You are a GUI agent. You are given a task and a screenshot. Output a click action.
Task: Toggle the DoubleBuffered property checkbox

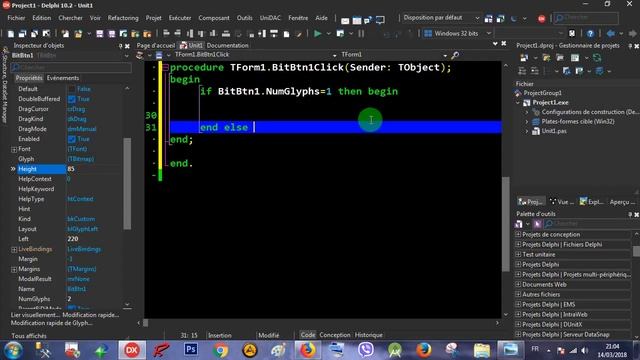(72, 99)
